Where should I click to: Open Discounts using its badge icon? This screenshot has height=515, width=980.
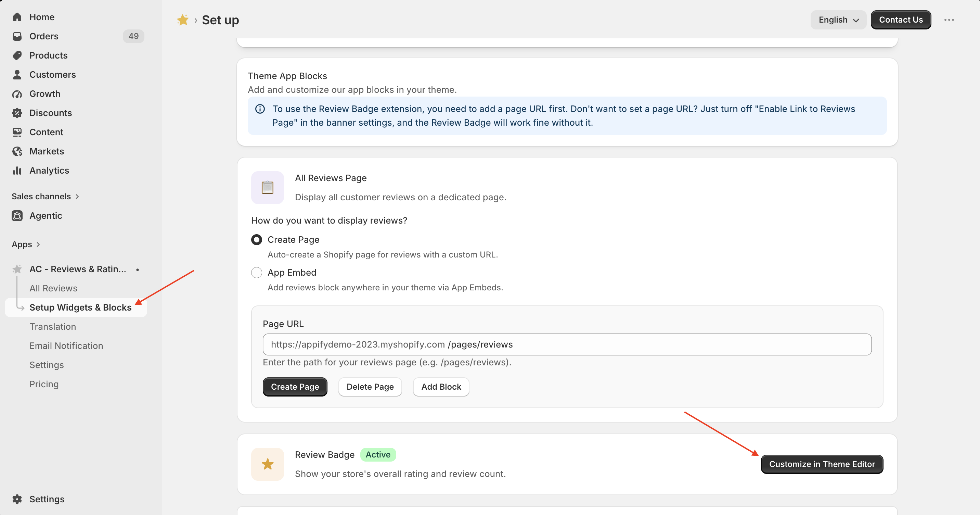[x=17, y=113]
